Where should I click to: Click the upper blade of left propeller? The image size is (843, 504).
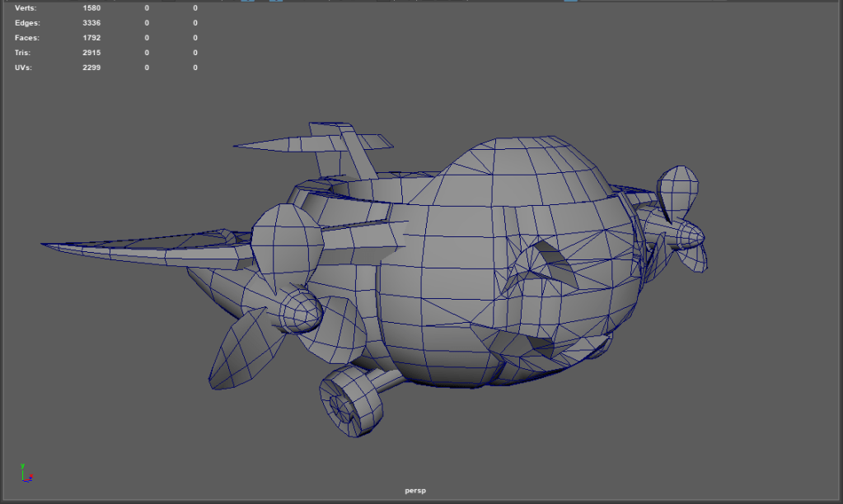click(285, 245)
